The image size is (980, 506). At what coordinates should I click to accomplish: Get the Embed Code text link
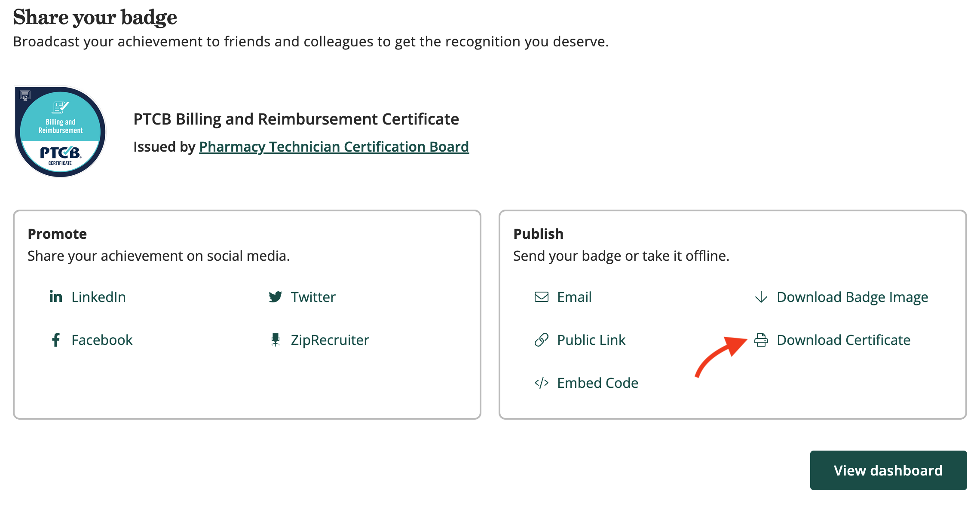(597, 383)
